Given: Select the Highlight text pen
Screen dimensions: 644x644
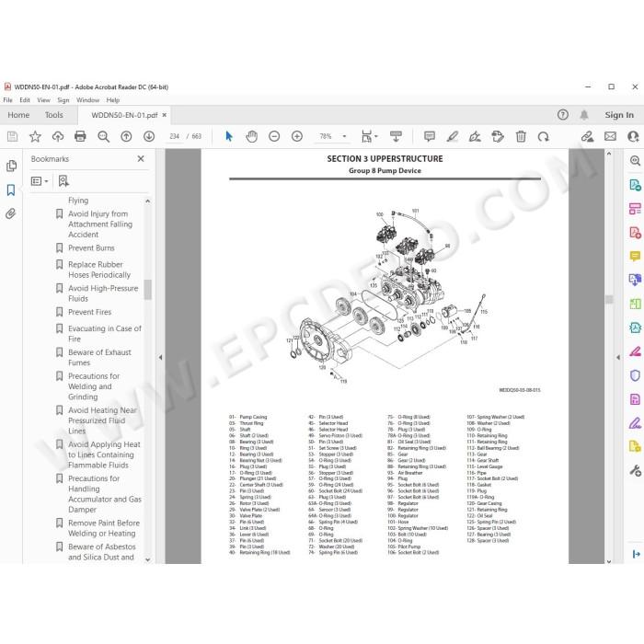Looking at the screenshot, I should point(453,136).
